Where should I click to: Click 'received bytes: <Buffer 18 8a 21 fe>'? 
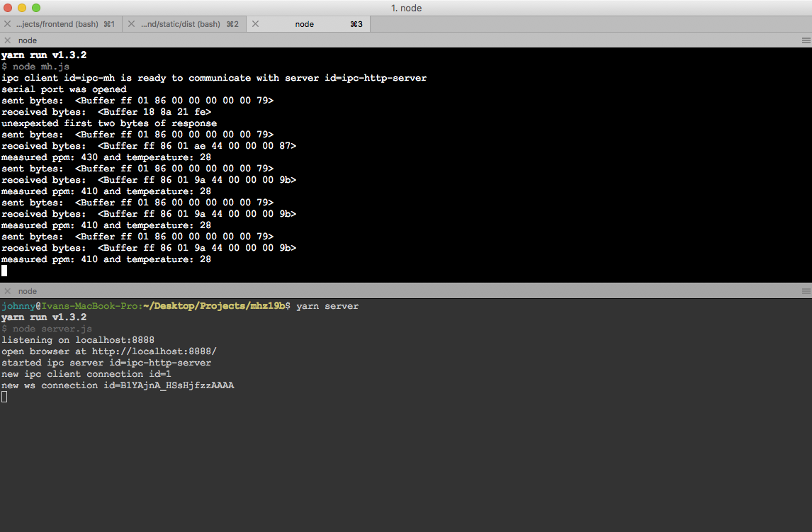coord(106,112)
